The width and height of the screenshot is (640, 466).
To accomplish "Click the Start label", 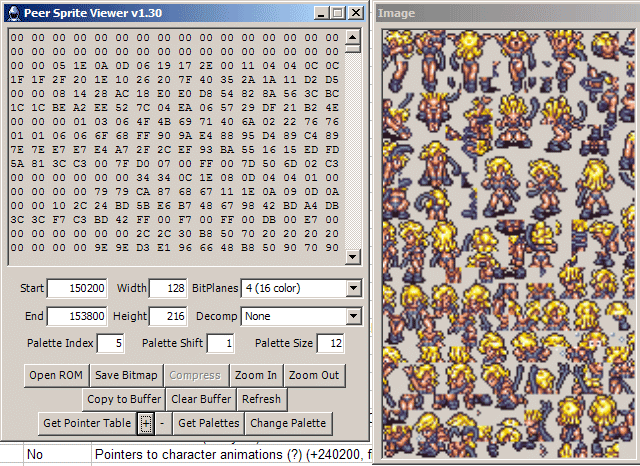I will pos(32,288).
